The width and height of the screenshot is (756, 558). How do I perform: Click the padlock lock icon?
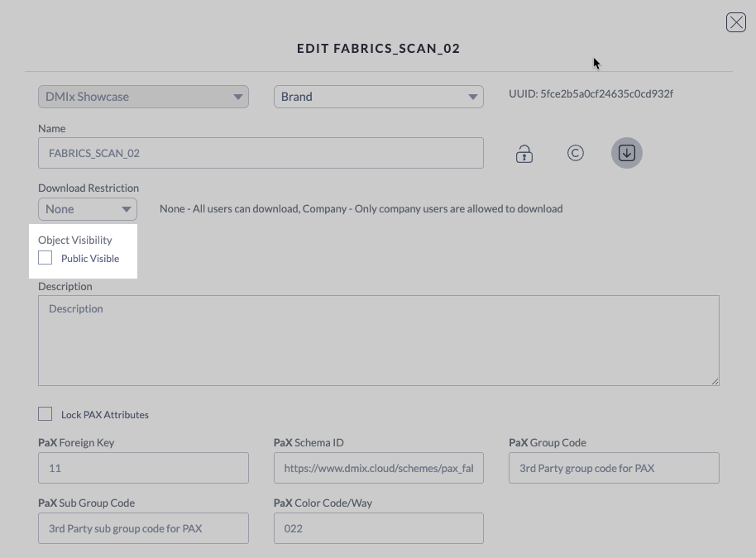point(524,154)
